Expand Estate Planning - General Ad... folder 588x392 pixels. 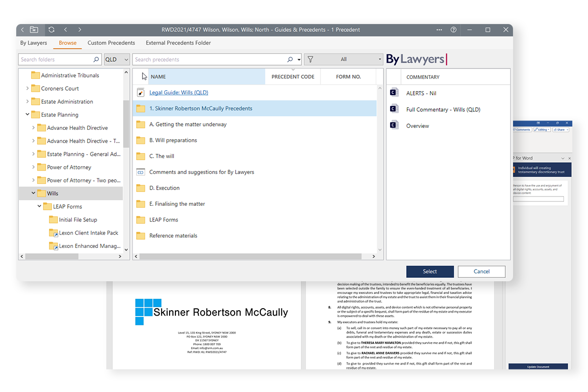(33, 154)
